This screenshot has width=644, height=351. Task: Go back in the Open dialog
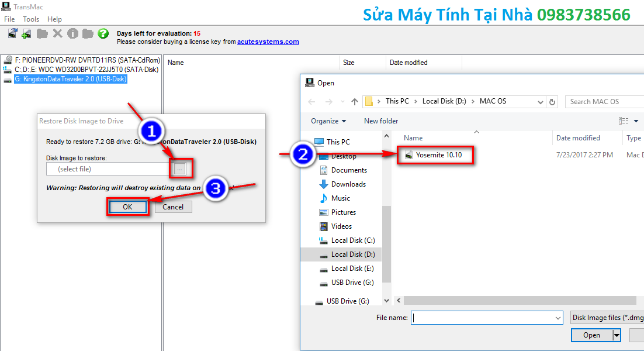[311, 102]
